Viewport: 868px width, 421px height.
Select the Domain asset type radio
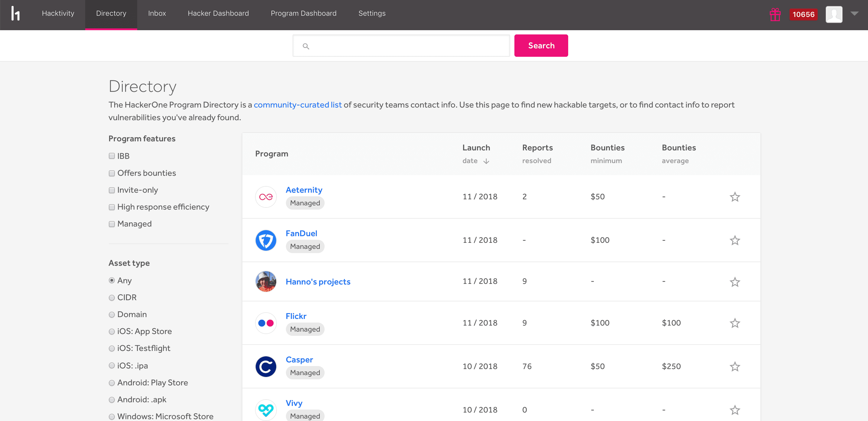112,315
